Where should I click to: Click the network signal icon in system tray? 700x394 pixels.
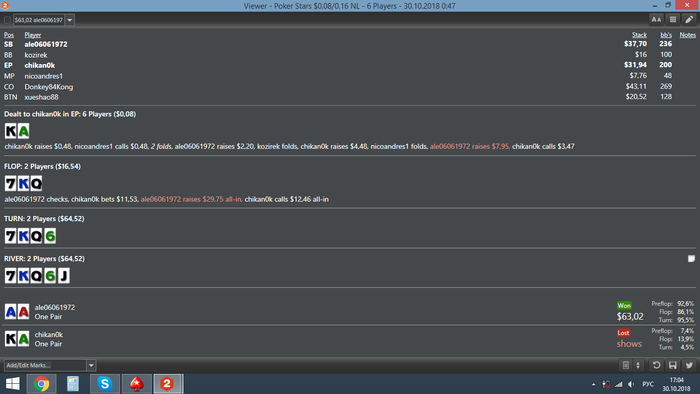[618, 384]
